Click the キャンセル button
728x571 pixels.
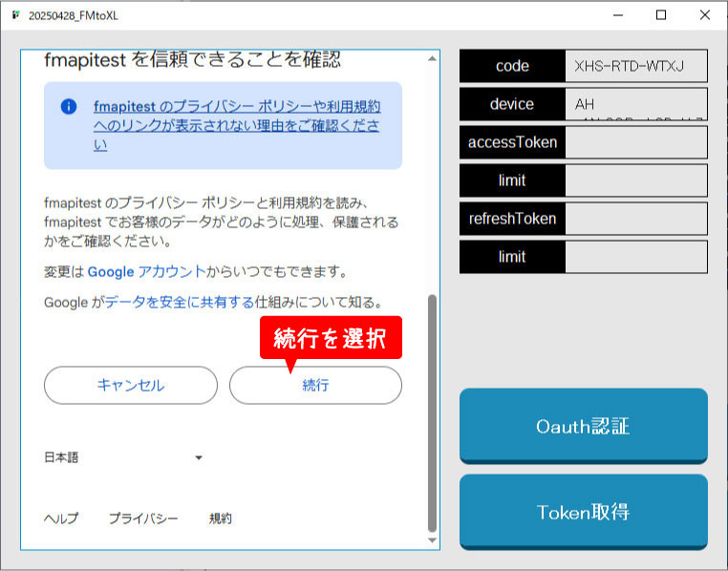(x=131, y=385)
